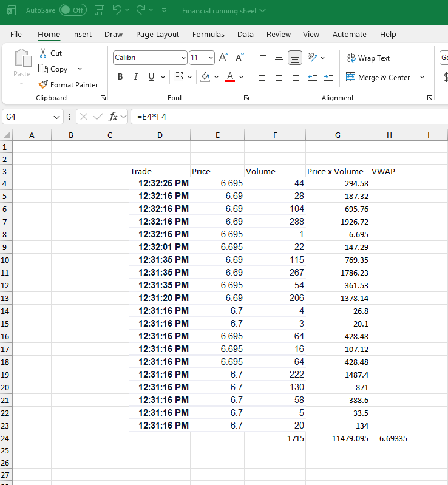This screenshot has width=448, height=485.
Task: Click the red Font Color swatch
Action: (230, 77)
